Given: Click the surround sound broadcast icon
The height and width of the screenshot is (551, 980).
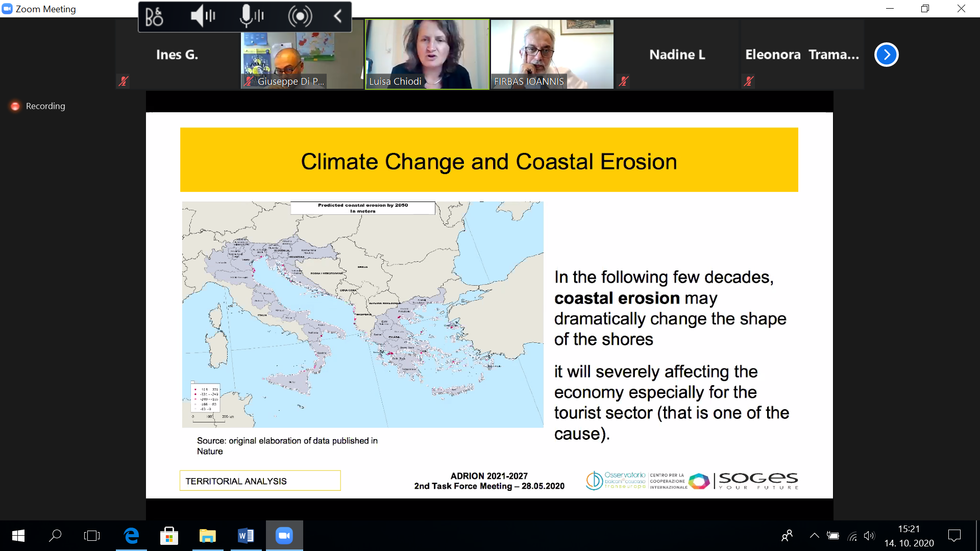Looking at the screenshot, I should tap(300, 17).
